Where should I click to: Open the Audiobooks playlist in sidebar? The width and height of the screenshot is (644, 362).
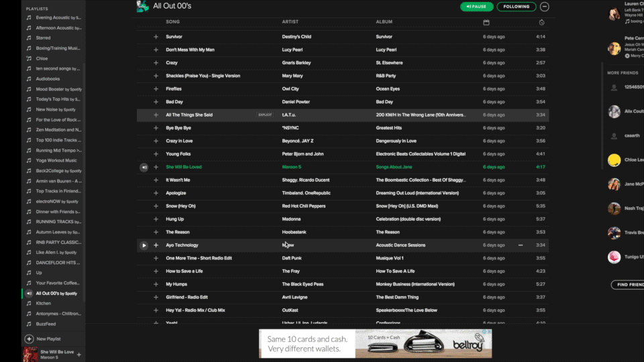(48, 79)
